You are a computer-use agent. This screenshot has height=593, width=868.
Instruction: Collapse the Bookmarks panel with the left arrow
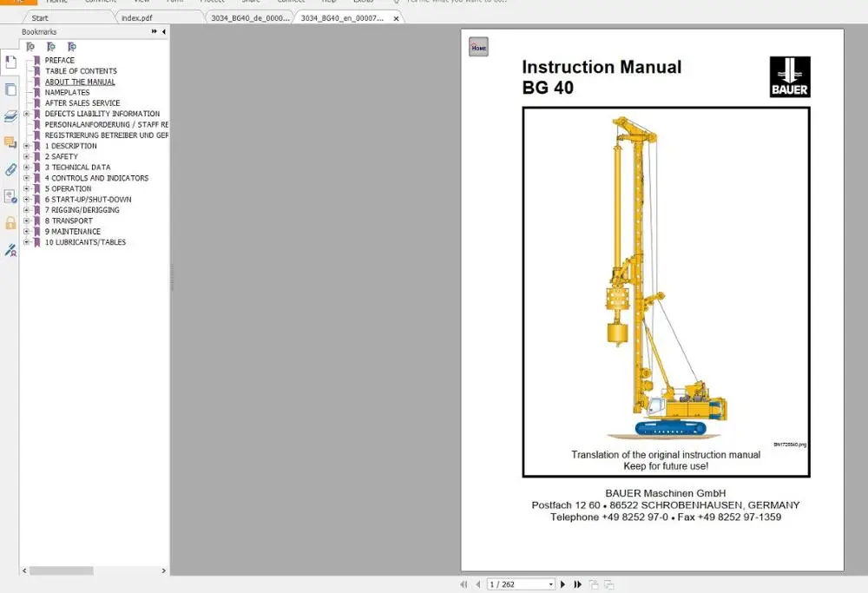coord(164,31)
